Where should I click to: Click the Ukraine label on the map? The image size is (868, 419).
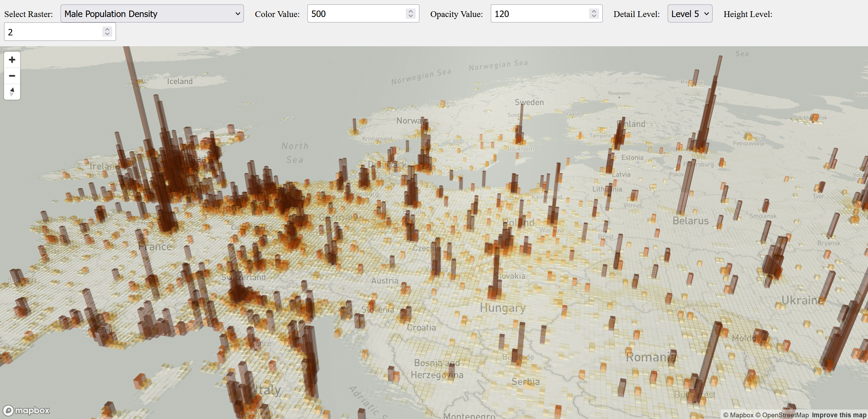[802, 300]
